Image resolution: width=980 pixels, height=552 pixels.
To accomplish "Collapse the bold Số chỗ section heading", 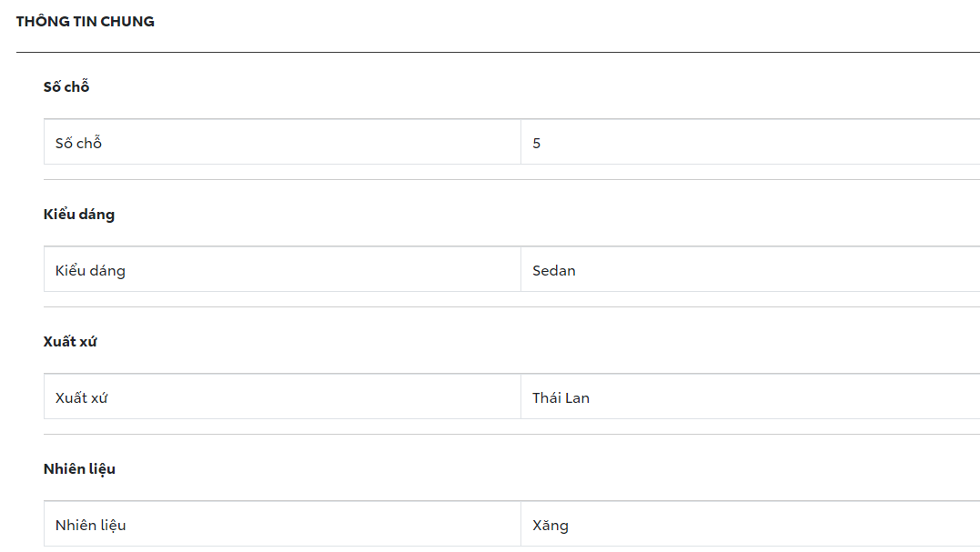I will [66, 87].
